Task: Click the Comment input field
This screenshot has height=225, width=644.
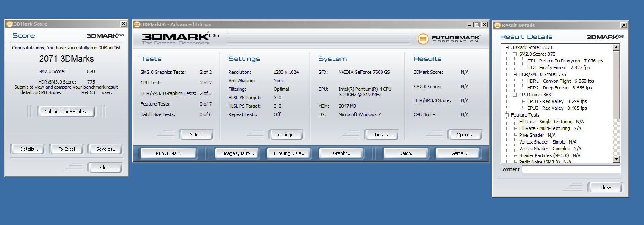Action: 571,169
